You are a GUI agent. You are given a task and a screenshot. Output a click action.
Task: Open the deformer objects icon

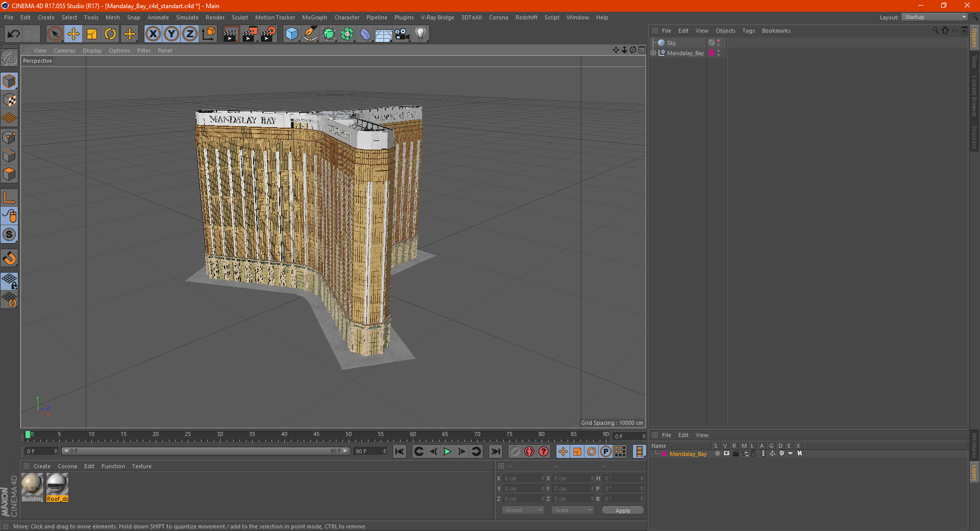pos(365,34)
